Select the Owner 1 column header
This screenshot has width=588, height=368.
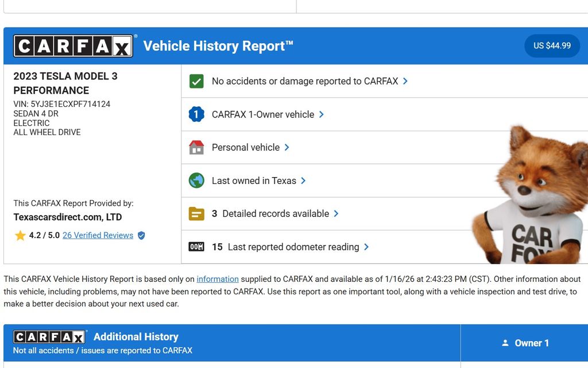525,343
